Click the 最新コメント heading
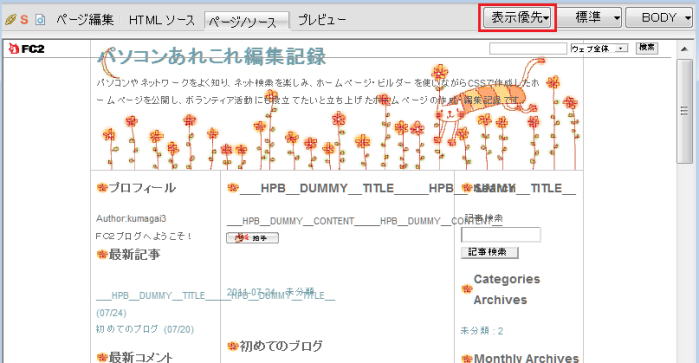 [141, 357]
